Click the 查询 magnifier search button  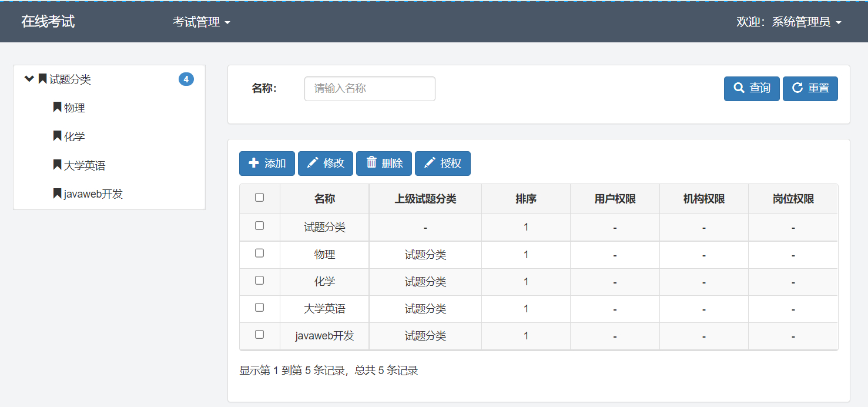[751, 89]
